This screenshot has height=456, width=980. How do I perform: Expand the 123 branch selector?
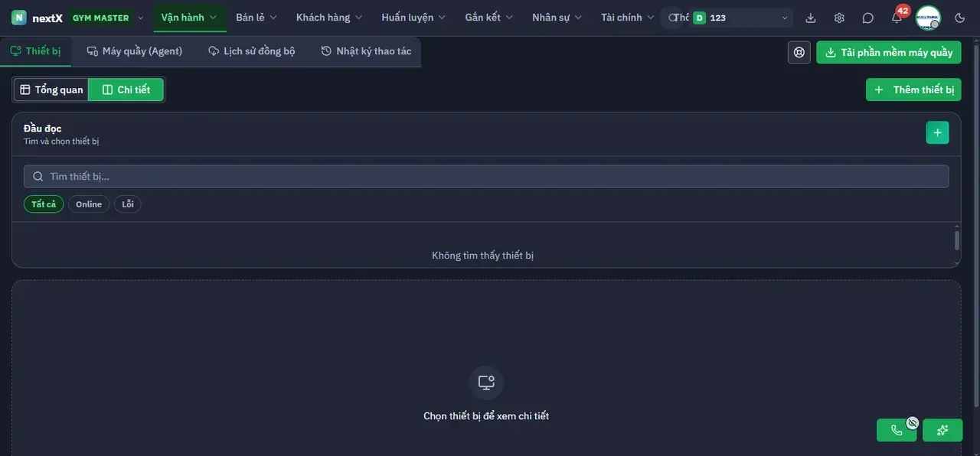coord(740,18)
